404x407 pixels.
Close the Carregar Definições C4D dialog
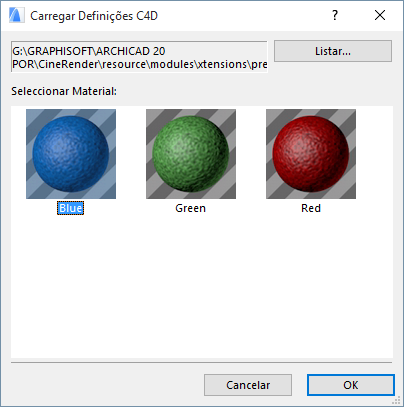coord(380,15)
